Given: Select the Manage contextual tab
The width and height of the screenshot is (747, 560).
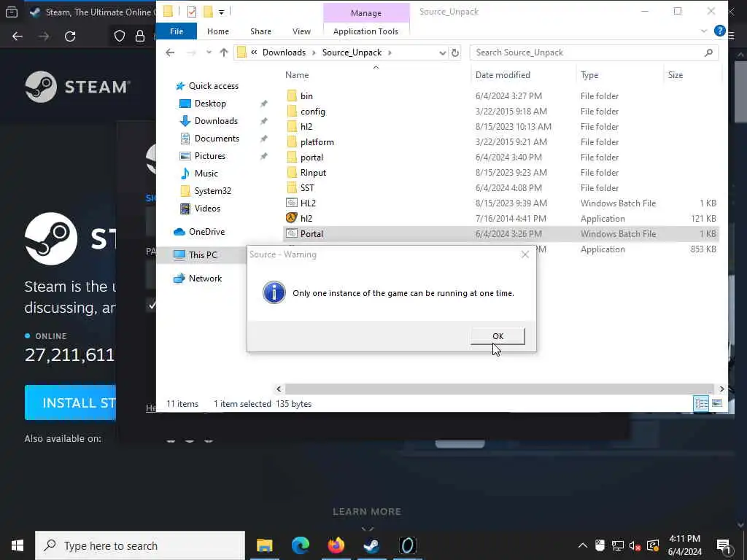Looking at the screenshot, I should pos(366,13).
